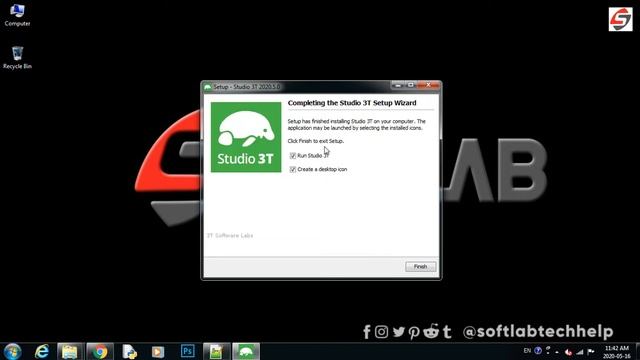Open Windows Explorer from the taskbar
640x360 pixels.
pyautogui.click(x=70, y=351)
